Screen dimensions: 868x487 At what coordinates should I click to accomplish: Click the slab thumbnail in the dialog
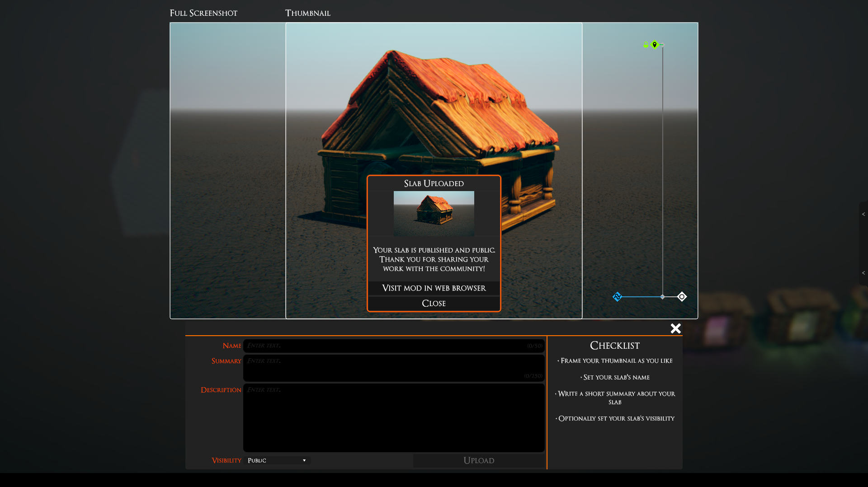tap(434, 213)
